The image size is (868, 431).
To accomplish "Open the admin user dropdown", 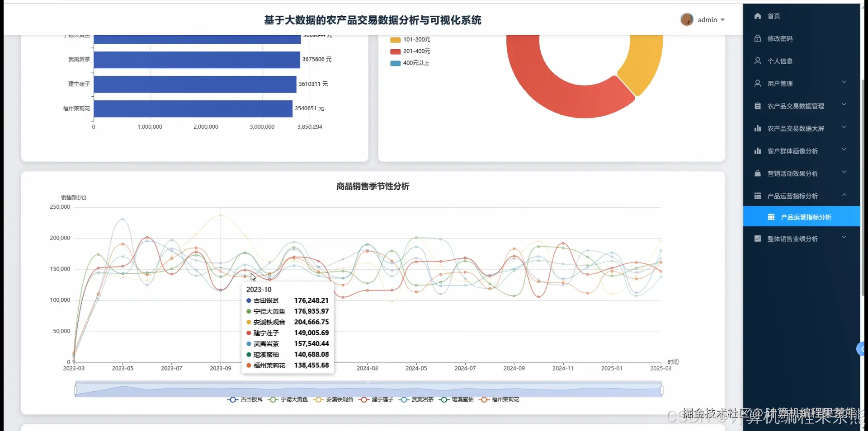I will (711, 20).
